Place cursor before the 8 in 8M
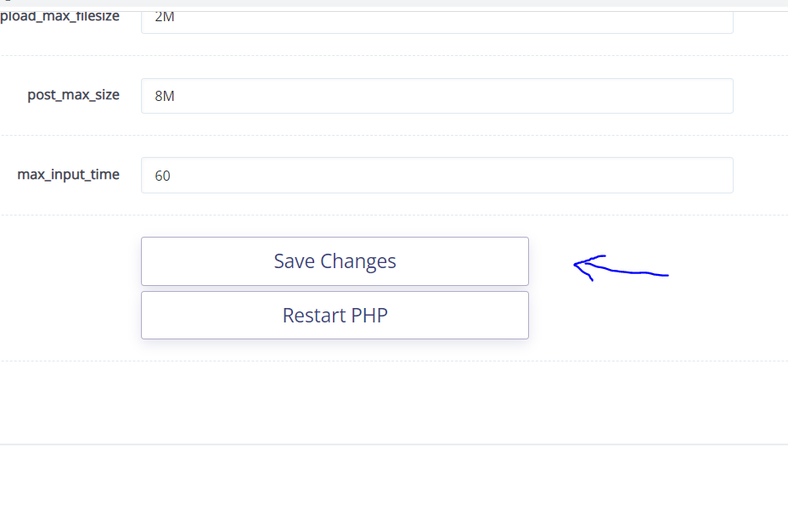 coord(154,96)
